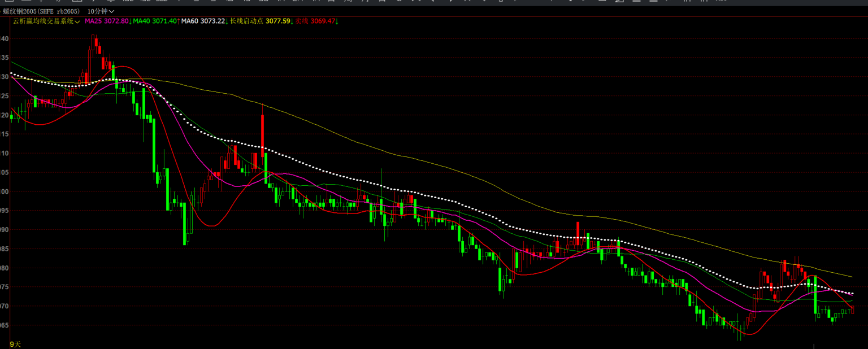Click the red up arrow after MA40 value
Image resolution: width=868 pixels, height=349 pixels.
(x=179, y=21)
